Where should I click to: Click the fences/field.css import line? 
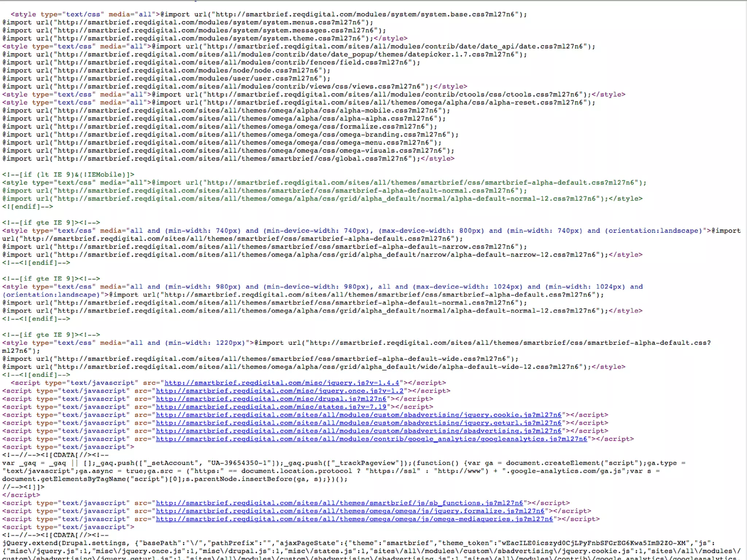point(211,63)
